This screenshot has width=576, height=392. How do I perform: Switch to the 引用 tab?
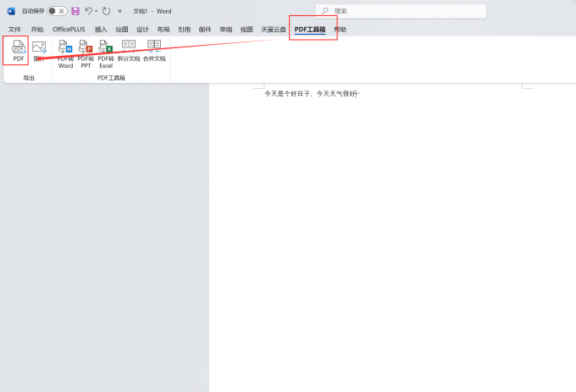185,30
